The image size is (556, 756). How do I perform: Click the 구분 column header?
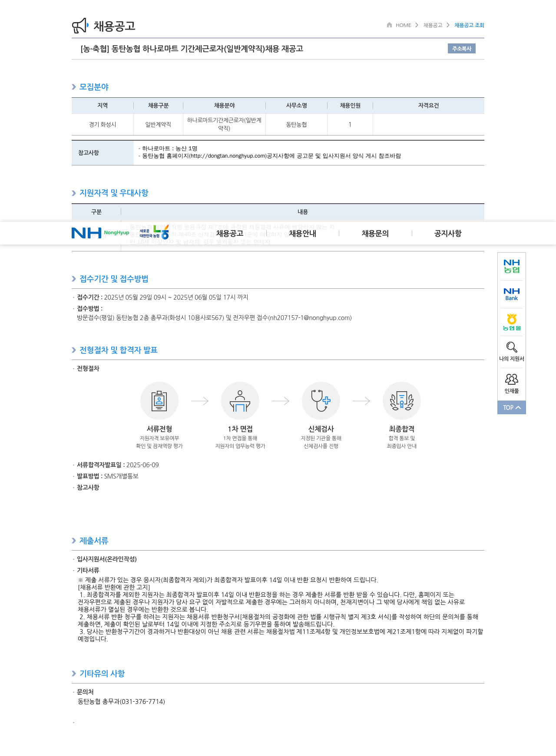(x=96, y=212)
